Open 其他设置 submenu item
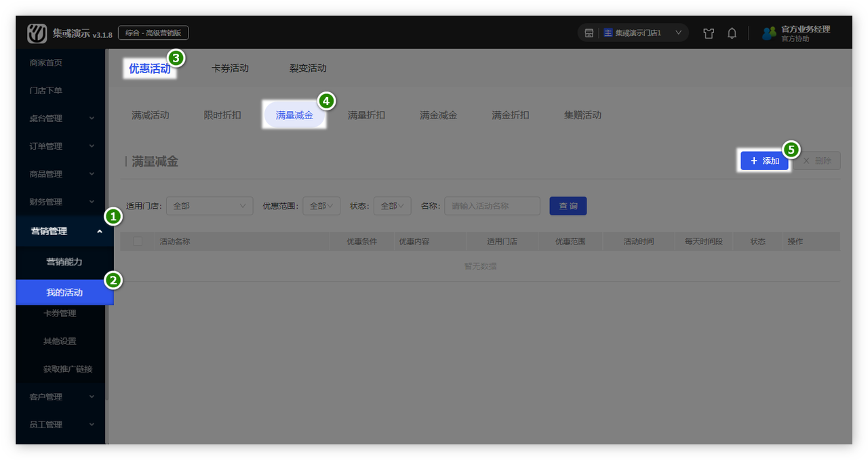This screenshot has height=460, width=868. (60, 341)
